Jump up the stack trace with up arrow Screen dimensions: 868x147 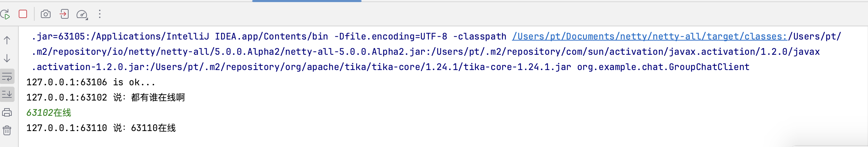pyautogui.click(x=7, y=40)
